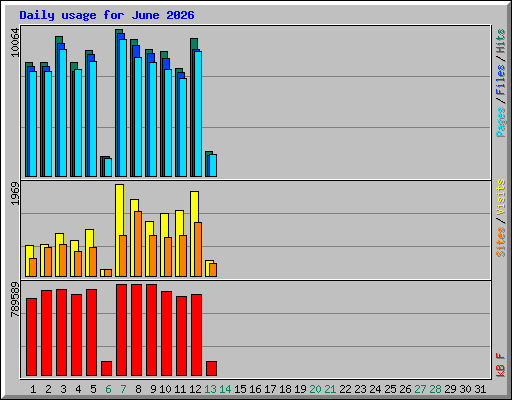
Task: Click the day 14 axis label
Action: (x=225, y=389)
